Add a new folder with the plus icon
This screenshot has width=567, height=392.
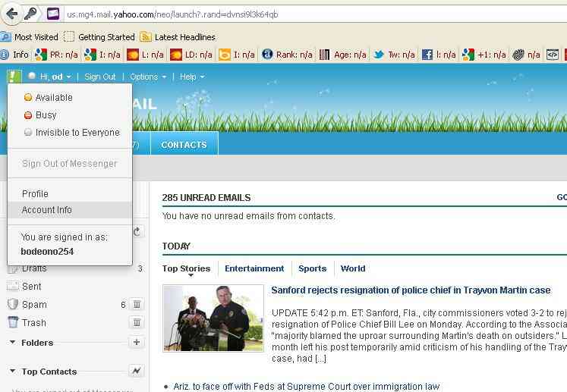click(137, 343)
